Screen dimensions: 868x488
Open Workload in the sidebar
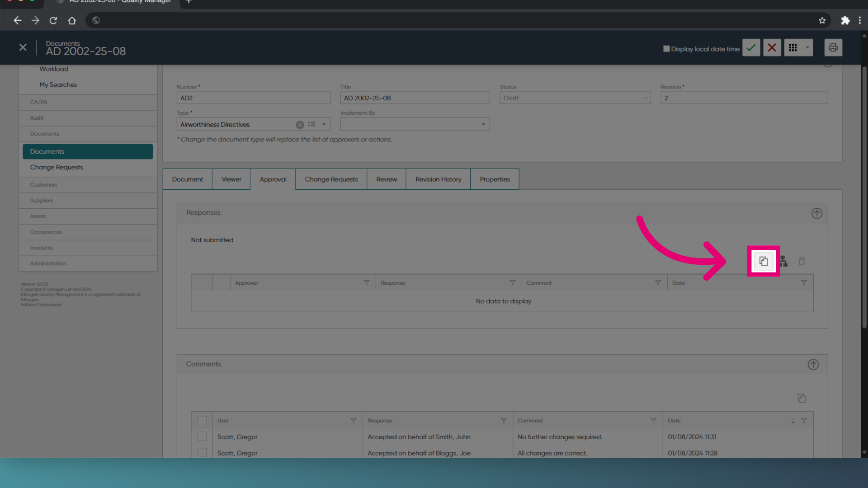(x=54, y=69)
